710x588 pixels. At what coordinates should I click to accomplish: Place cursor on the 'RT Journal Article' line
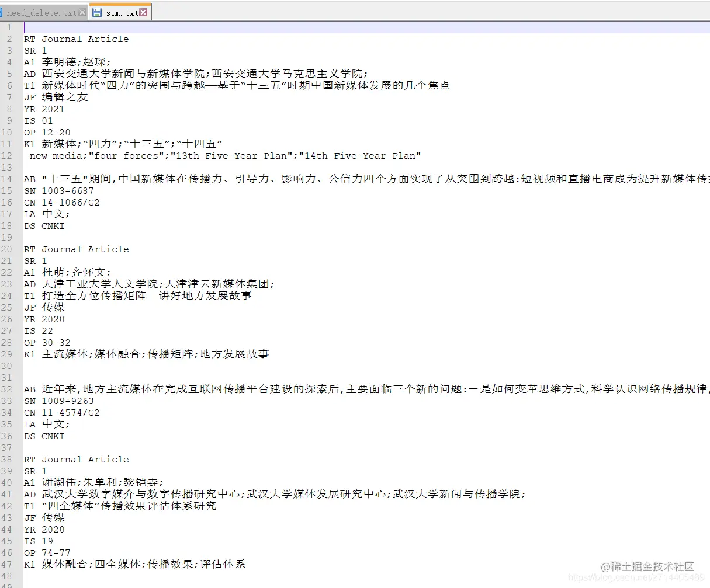(76, 39)
